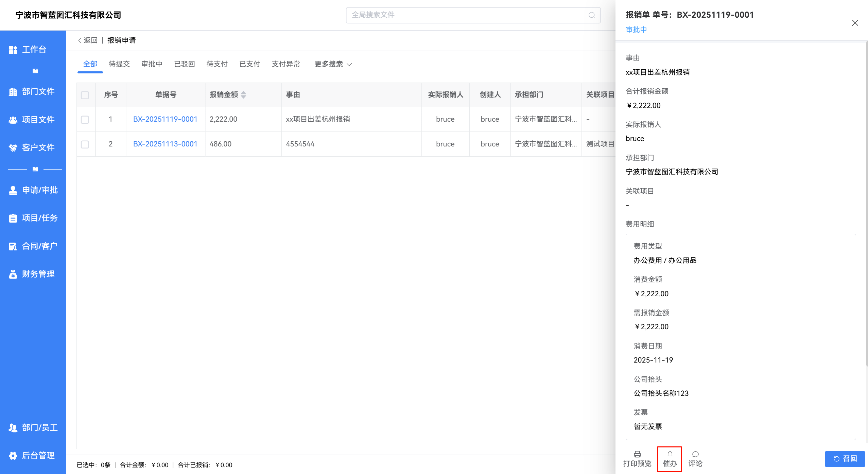Screen dimensions: 868x474
Task: Check row 1 checkbox for BX-20251119-0001
Action: (x=85, y=120)
